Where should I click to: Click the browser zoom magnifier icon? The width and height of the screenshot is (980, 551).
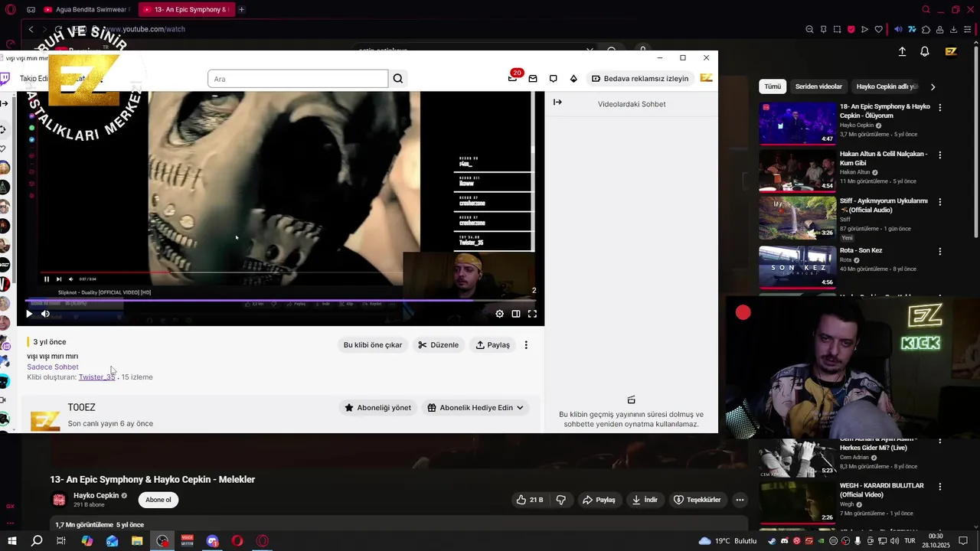pyautogui.click(x=809, y=29)
